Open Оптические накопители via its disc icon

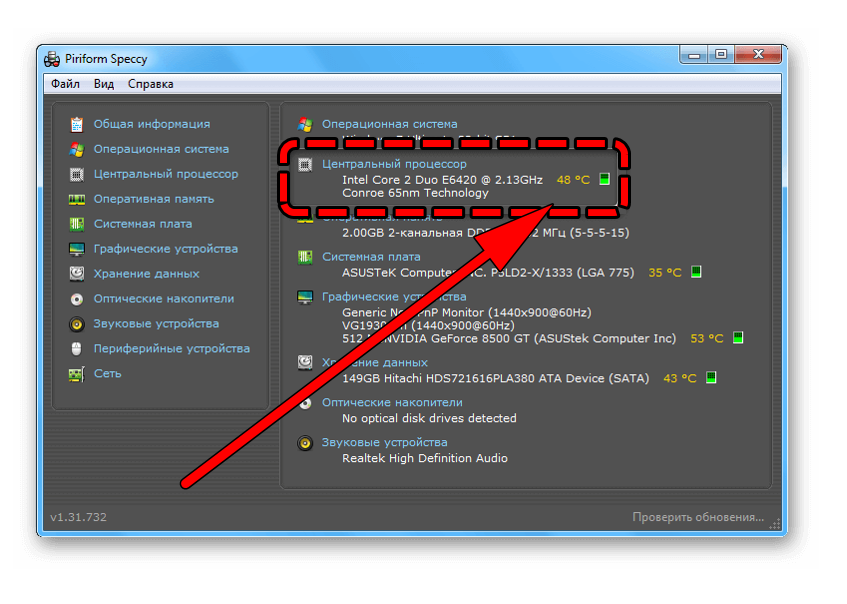point(77,299)
